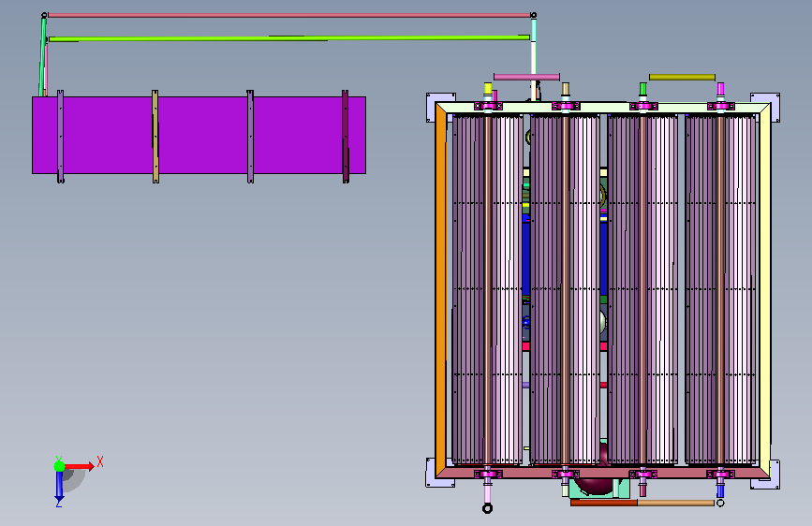Select the pale-yellow right side rail of the frame
Image resolution: width=812 pixels, height=526 pixels.
click(x=765, y=290)
